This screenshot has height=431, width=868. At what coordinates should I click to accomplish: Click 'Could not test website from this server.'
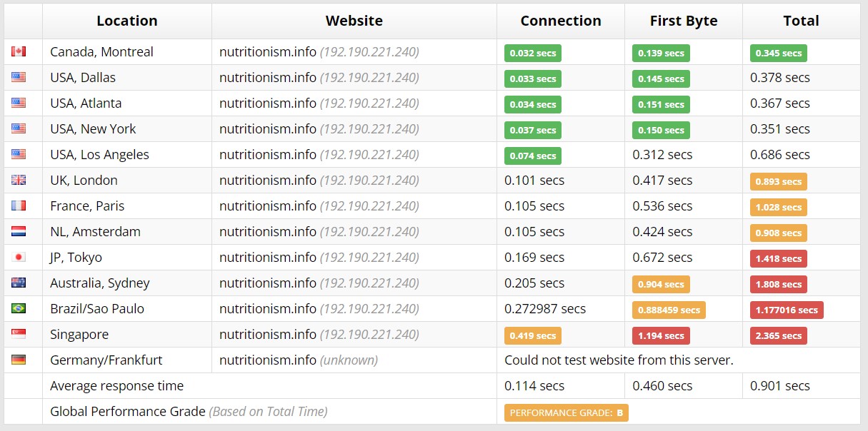click(619, 360)
